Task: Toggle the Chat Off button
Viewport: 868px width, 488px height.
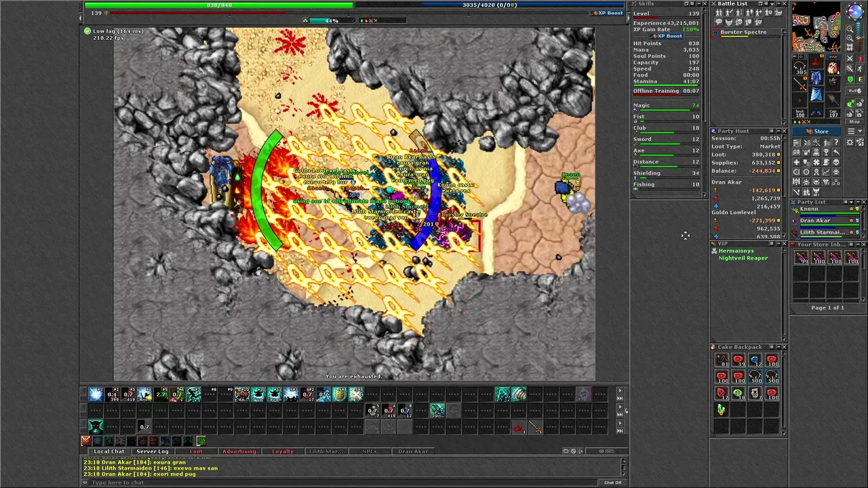Action: pos(612,483)
